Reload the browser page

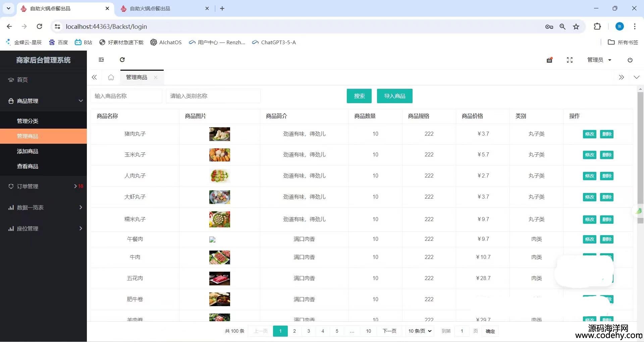point(39,26)
